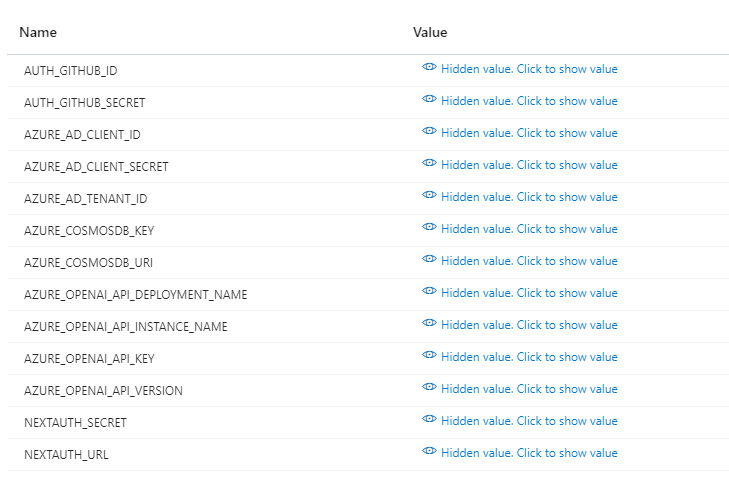Click the eye icon for AZURE_OPENAI_API_DEPLOYMENT_NAME

[429, 291]
